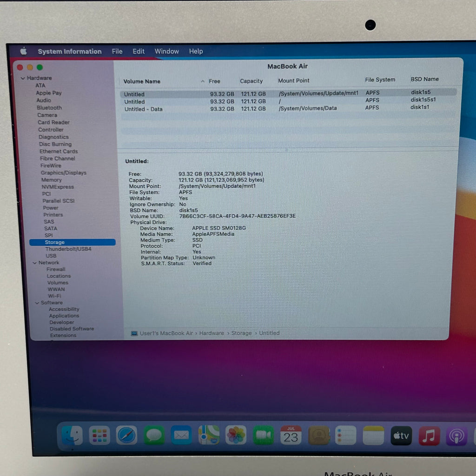
Task: Launch Launchpad from the Dock
Action: pyautogui.click(x=99, y=435)
